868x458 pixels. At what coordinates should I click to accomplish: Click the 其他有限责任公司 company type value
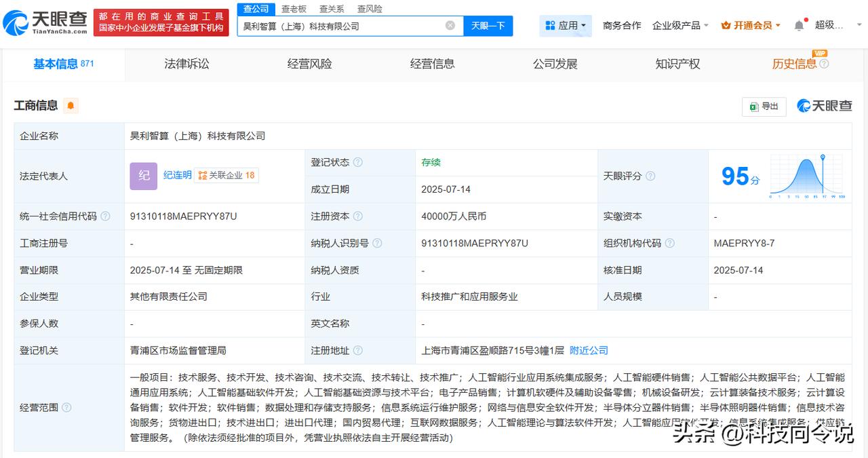pos(169,297)
